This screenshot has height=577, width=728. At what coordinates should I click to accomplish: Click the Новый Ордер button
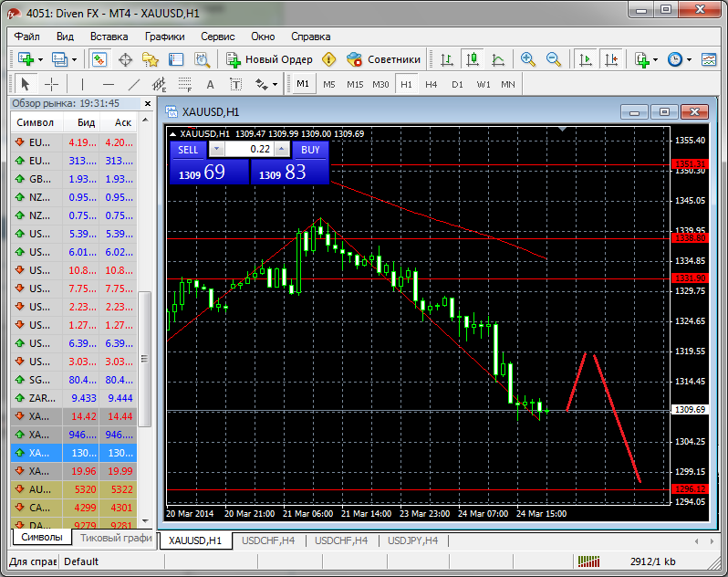pos(269,59)
